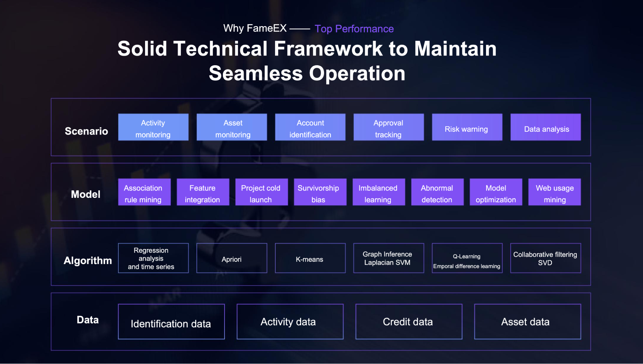Click the Risk warning box
The width and height of the screenshot is (643, 364).
point(467,127)
